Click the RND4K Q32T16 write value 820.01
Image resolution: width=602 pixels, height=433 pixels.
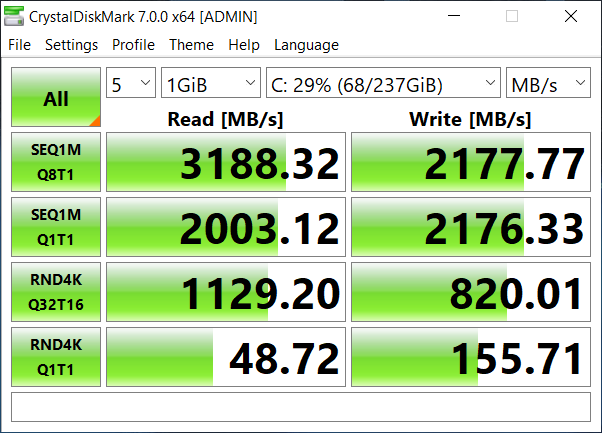(471, 292)
